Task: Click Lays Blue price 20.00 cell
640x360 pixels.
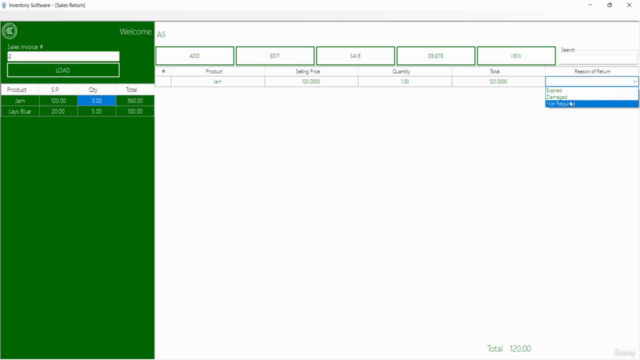Action: tap(58, 111)
